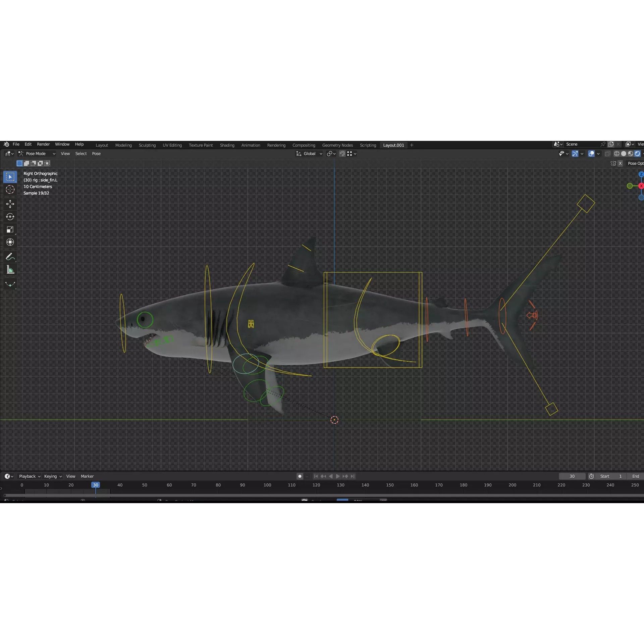Select the Measure tool
Image resolution: width=644 pixels, height=644 pixels.
coord(10,269)
